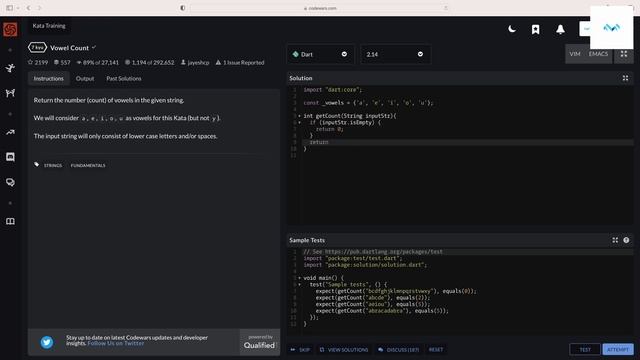
Task: Click the Kata Training header label
Action: click(49, 26)
